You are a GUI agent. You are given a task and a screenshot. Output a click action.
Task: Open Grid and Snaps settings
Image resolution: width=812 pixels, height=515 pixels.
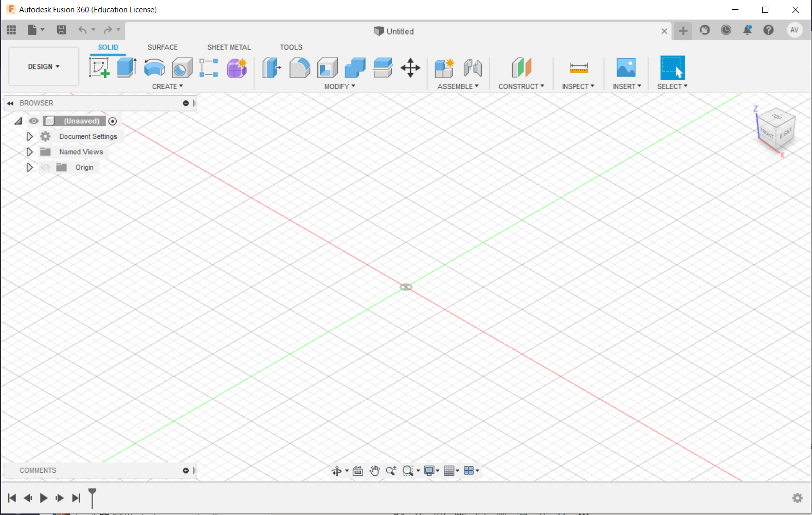[x=452, y=471]
